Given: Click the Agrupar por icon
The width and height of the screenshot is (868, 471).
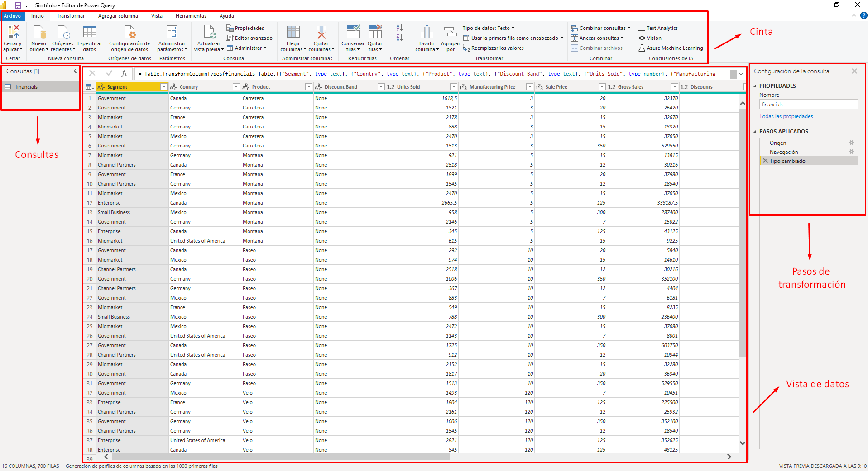Looking at the screenshot, I should [450, 33].
